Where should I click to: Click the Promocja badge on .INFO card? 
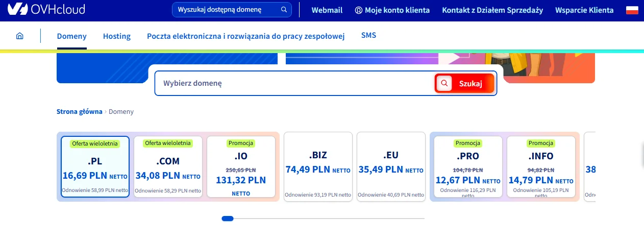pyautogui.click(x=541, y=143)
